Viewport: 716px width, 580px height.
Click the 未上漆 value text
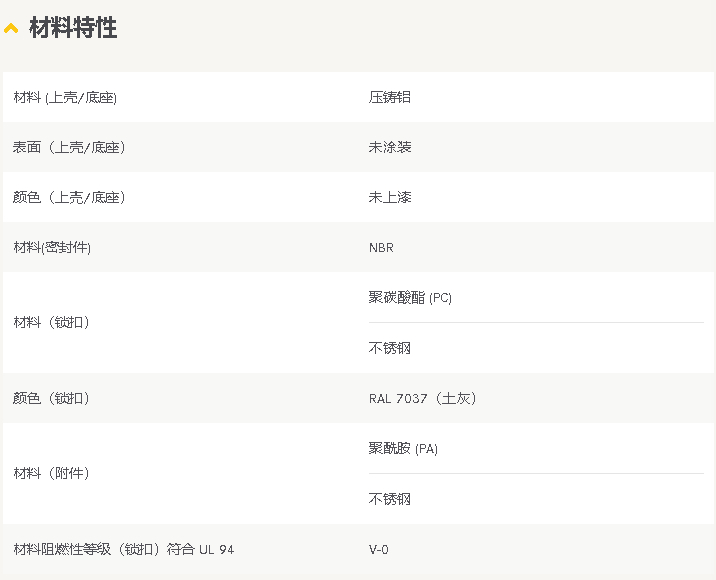(x=390, y=197)
